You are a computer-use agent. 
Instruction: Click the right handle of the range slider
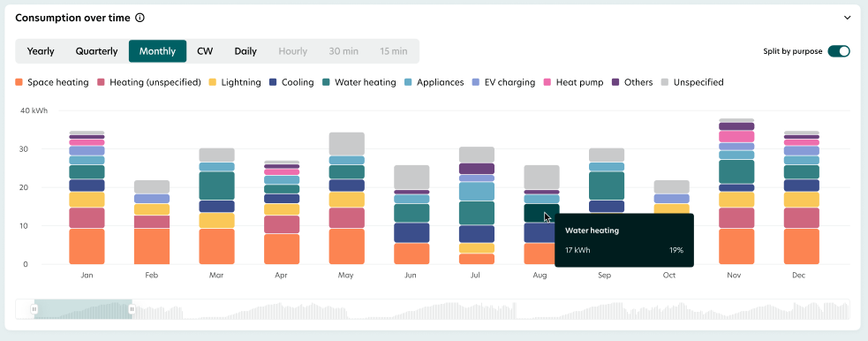point(132,309)
